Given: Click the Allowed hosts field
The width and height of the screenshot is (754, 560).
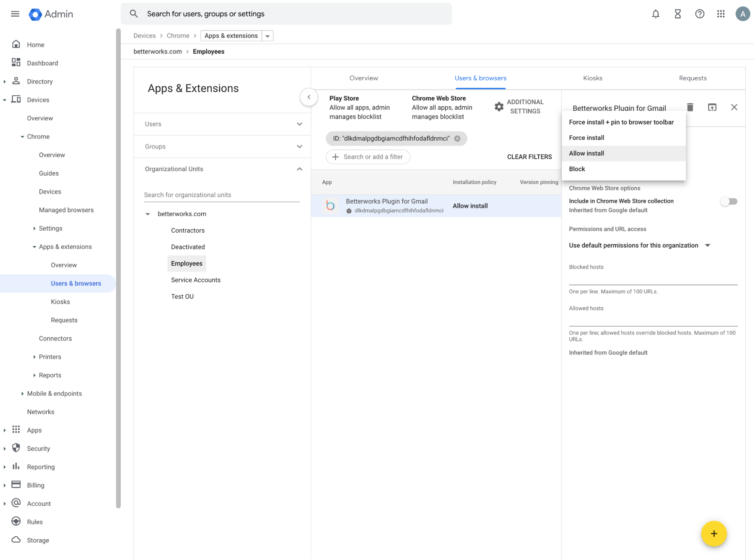Looking at the screenshot, I should point(653,320).
